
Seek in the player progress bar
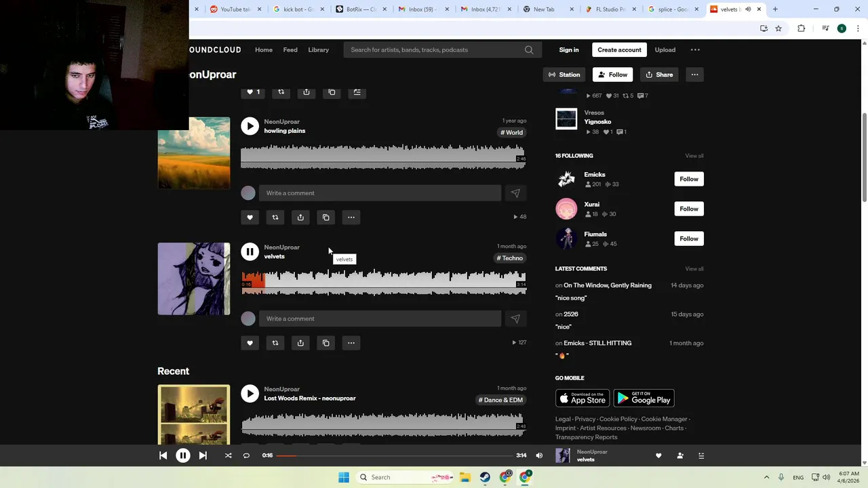click(395, 455)
